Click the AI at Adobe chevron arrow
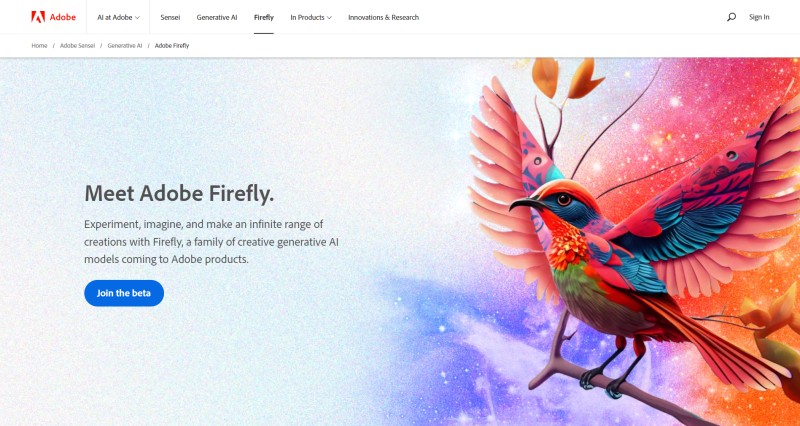 137,18
